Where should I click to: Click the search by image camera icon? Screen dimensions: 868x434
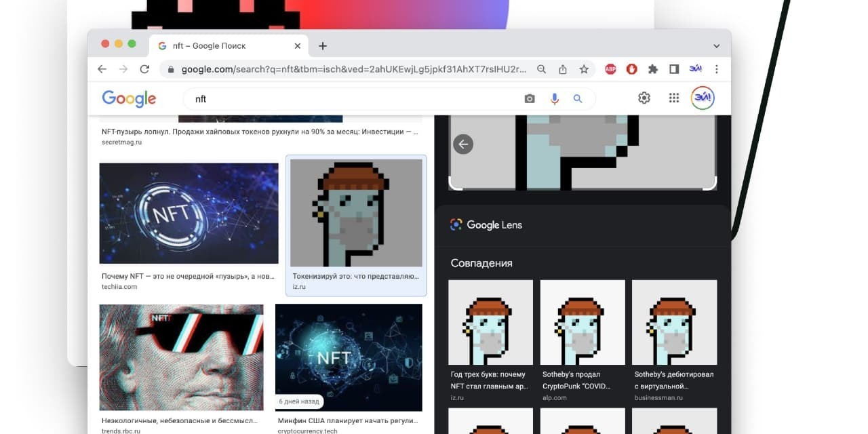pyautogui.click(x=530, y=99)
